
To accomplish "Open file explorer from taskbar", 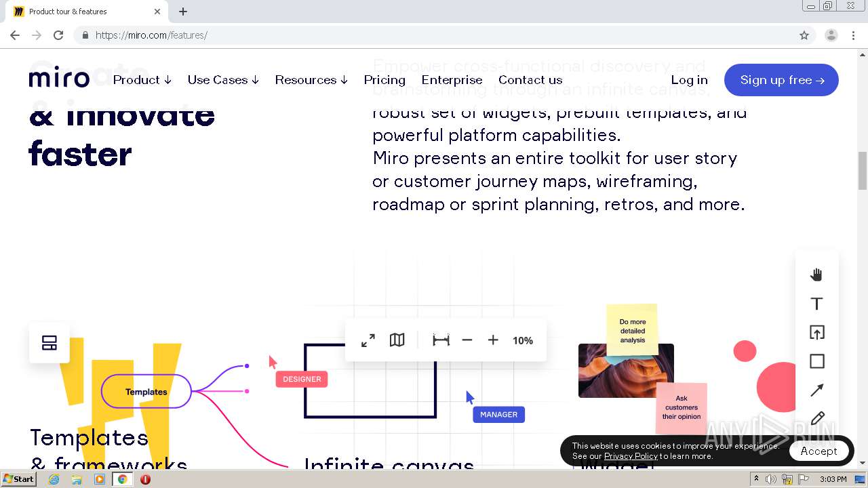I will coord(77,479).
